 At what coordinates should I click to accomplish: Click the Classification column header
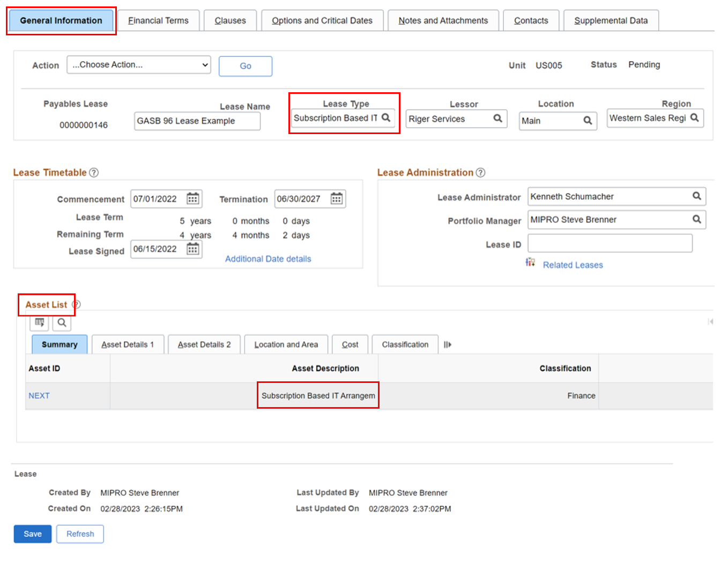pyautogui.click(x=566, y=368)
